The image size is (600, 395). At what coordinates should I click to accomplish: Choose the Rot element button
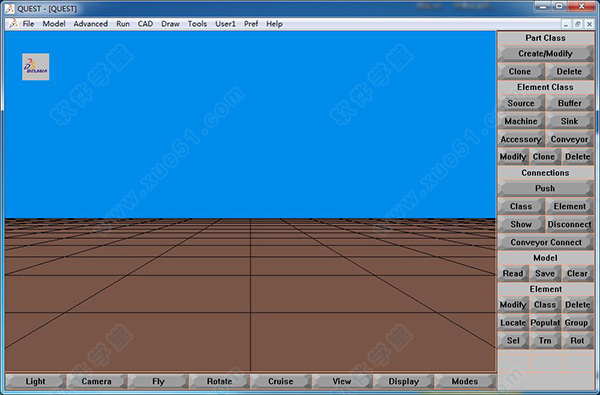(577, 340)
